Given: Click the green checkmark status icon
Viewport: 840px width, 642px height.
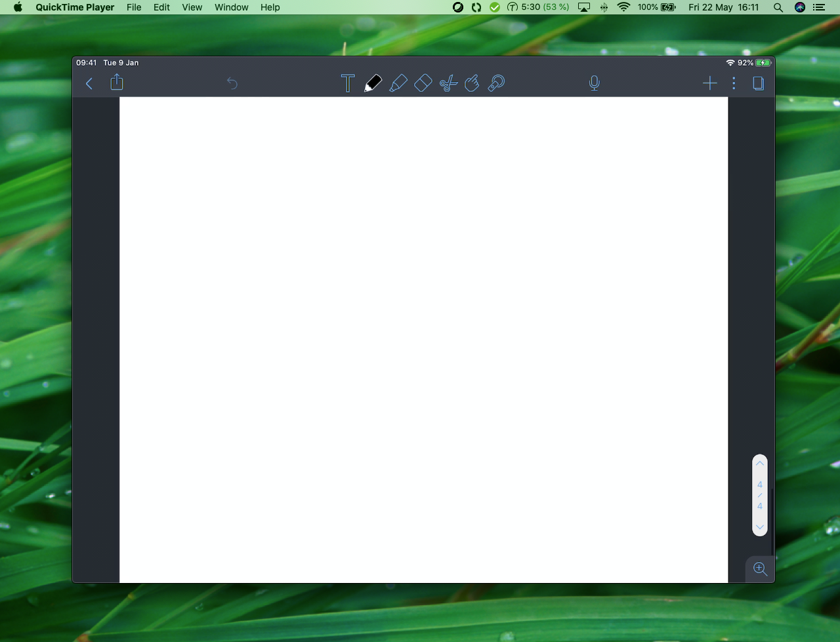Looking at the screenshot, I should coord(495,7).
